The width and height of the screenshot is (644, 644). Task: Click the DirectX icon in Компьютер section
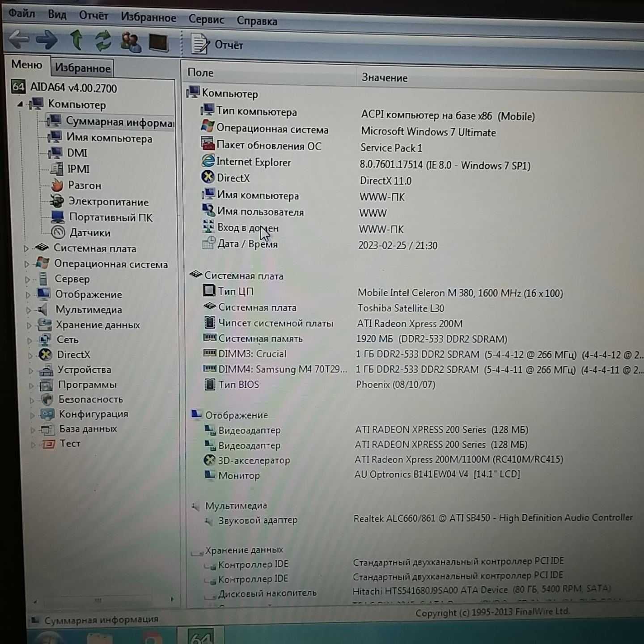[x=208, y=177]
